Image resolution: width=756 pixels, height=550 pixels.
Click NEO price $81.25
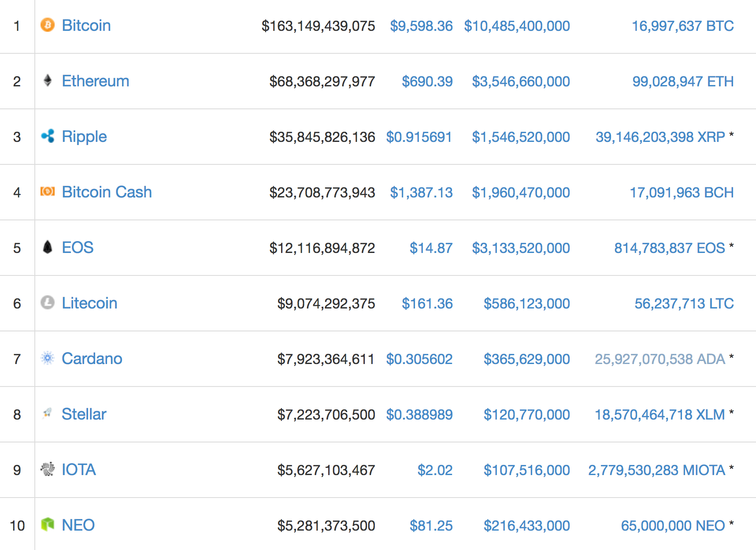click(431, 526)
